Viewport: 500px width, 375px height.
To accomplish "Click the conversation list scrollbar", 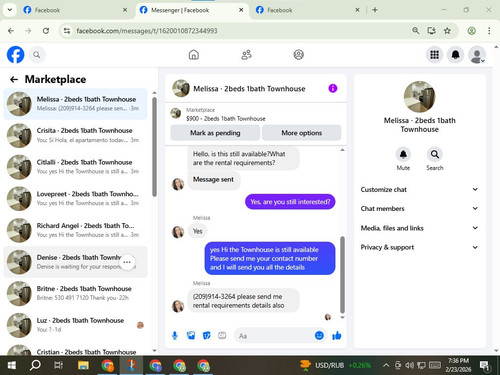I will point(154,147).
